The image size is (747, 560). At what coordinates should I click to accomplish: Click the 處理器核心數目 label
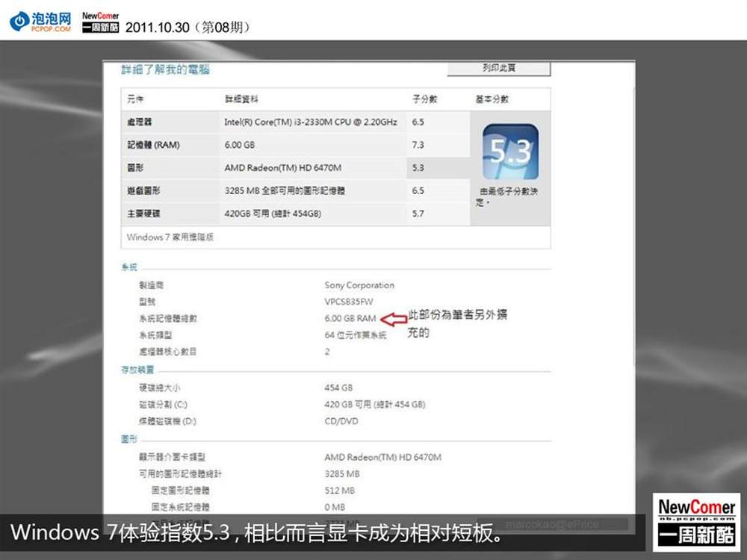point(167,352)
